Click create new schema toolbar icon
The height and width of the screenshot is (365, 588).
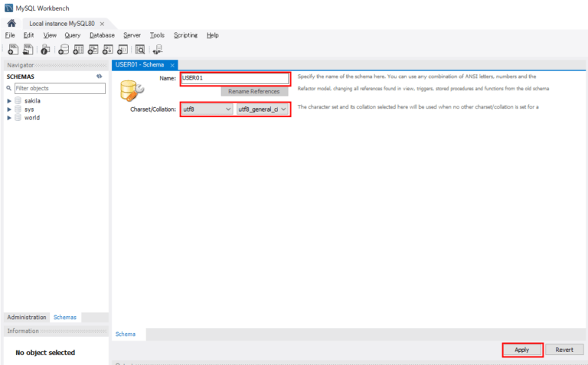coord(64,50)
